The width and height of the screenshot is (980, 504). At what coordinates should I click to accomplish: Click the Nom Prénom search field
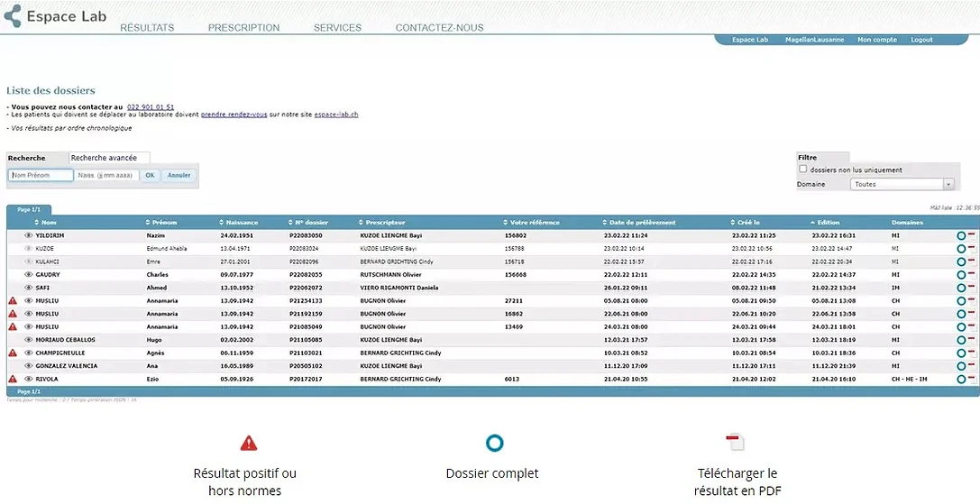[41, 176]
